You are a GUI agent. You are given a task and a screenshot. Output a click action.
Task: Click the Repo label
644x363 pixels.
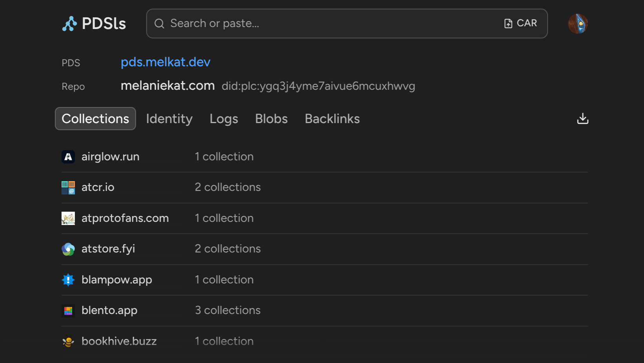click(73, 86)
